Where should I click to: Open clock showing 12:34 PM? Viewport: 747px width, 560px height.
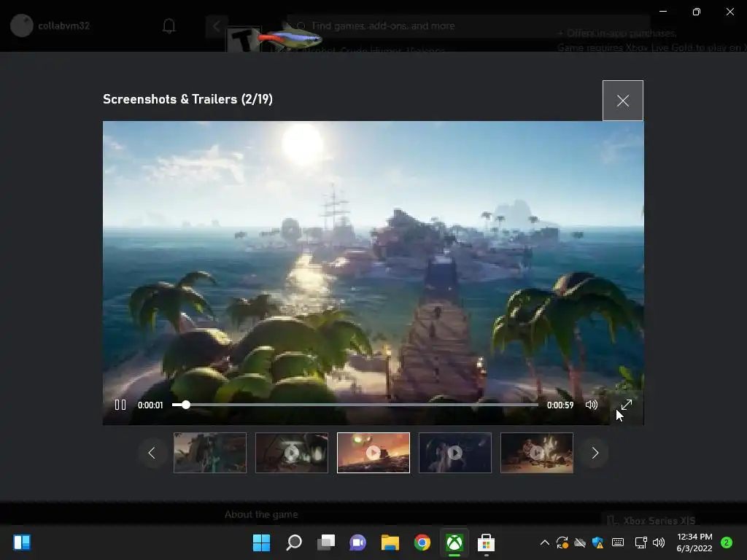pyautogui.click(x=694, y=542)
